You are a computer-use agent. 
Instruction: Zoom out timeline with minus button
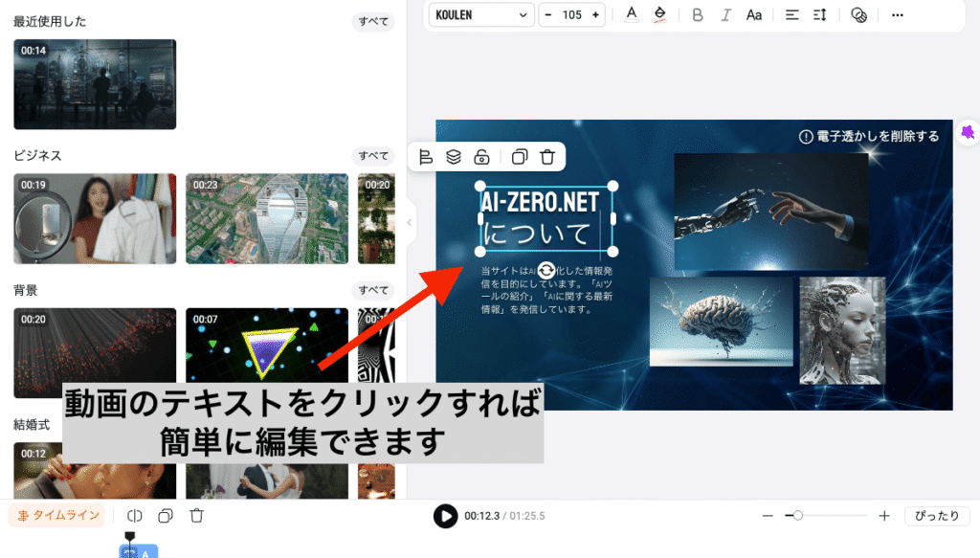tap(768, 516)
